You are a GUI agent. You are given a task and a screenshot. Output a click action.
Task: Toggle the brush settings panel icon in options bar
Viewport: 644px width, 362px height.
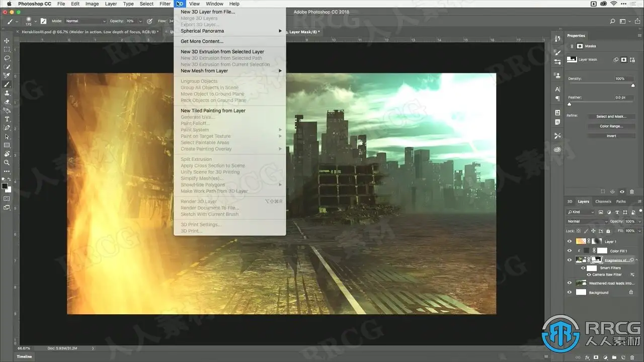point(43,21)
